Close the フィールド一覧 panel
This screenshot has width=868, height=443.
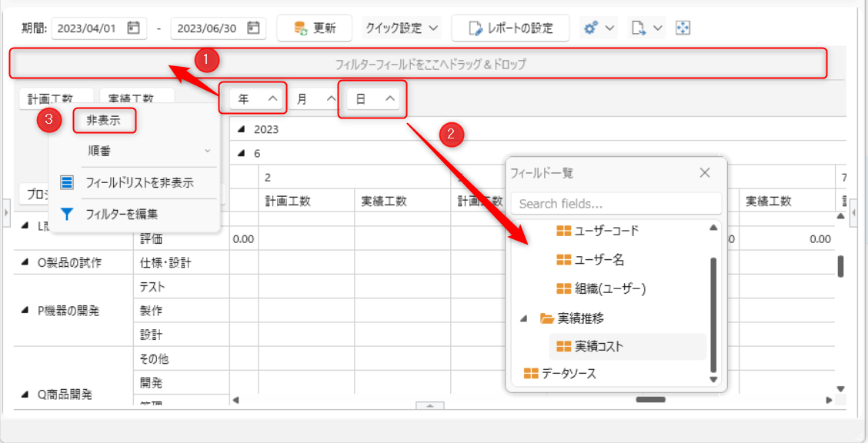coord(704,173)
